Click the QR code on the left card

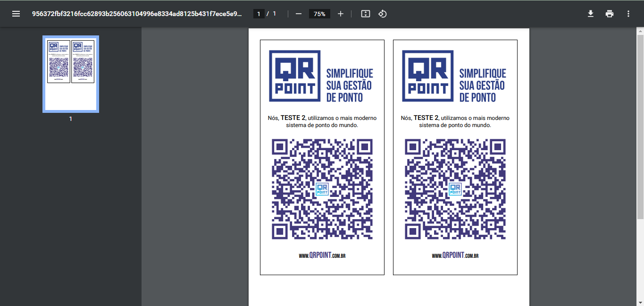coord(322,189)
